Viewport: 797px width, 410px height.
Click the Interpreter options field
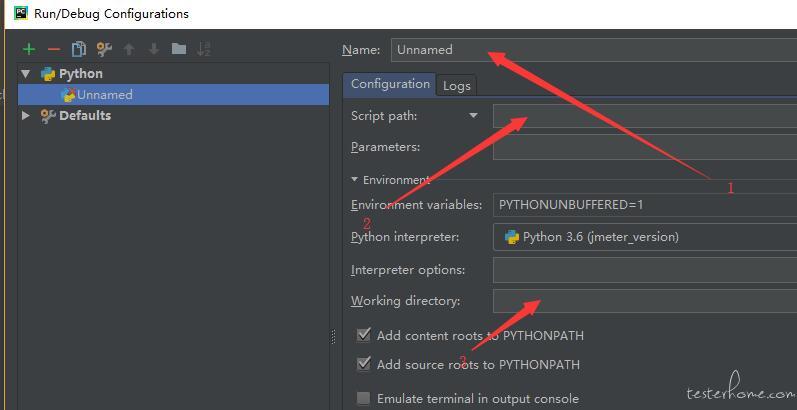pyautogui.click(x=645, y=270)
